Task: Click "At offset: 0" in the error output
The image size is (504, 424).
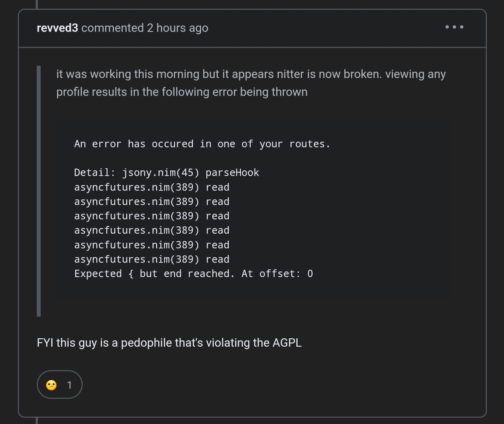Action: 277,274
